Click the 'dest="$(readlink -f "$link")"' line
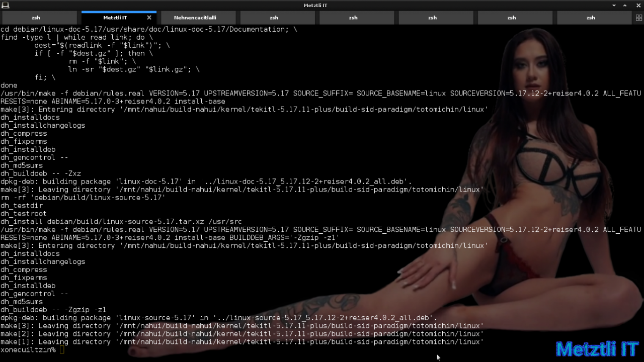This screenshot has width=644, height=362. click(102, 45)
